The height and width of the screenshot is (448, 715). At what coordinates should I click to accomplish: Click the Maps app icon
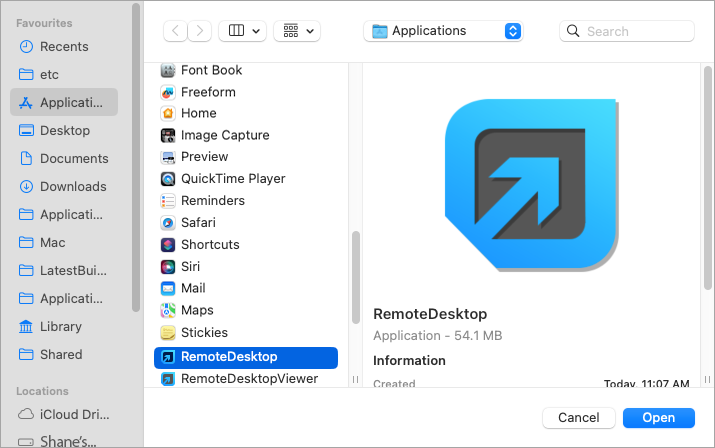point(169,311)
